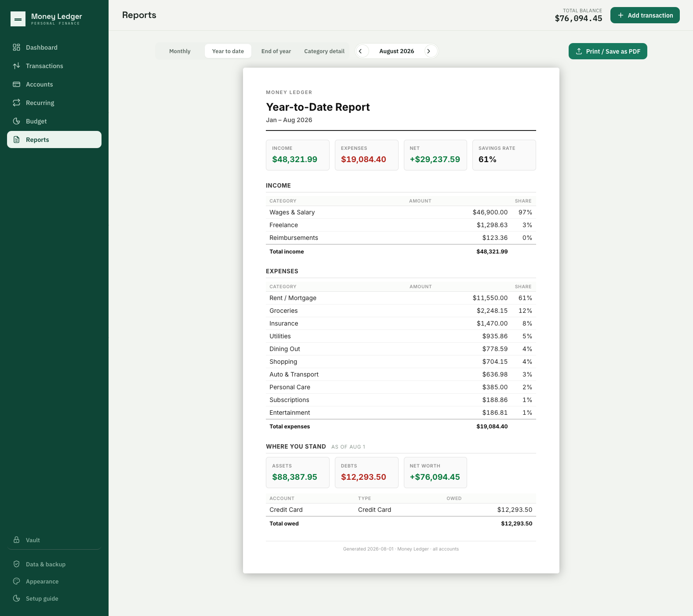
Task: Click the Vault lock icon
Action: pyautogui.click(x=16, y=540)
